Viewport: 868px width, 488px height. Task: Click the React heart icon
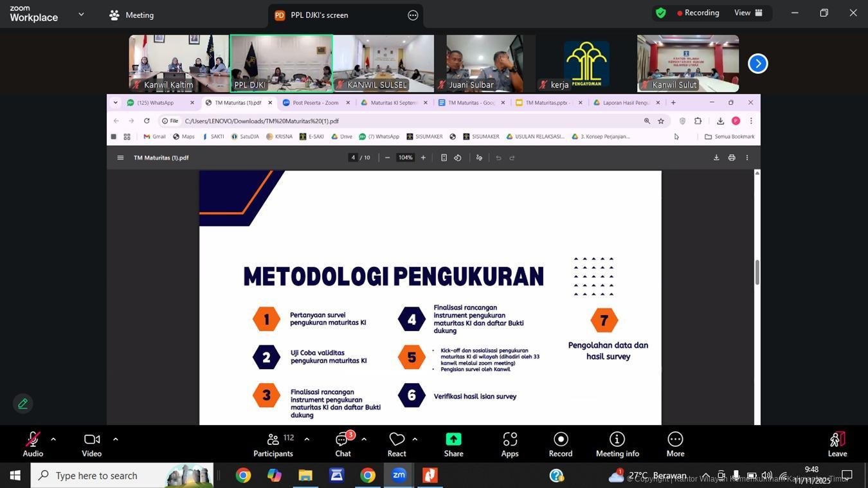point(397,444)
